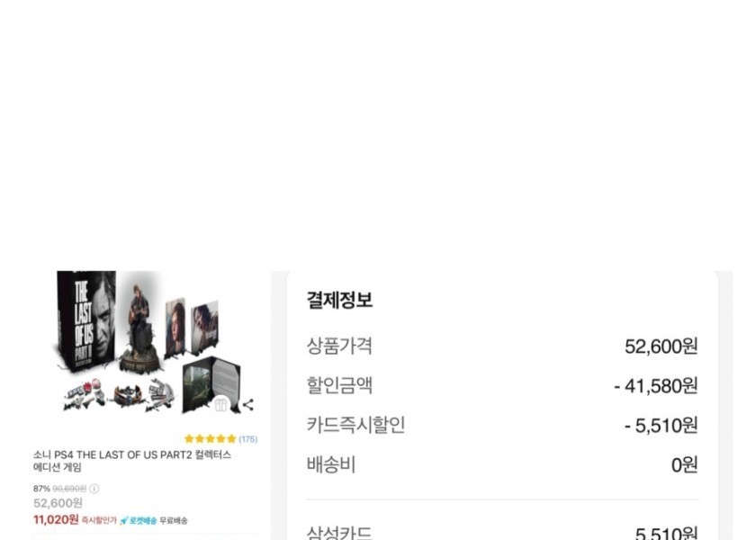
Task: Select the 카드즉시할인 row
Action: pos(502,425)
